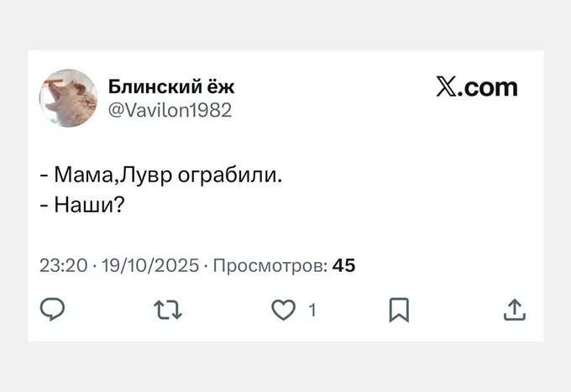Open the hedgehog profile avatar
Viewport: 571px width, 392px height.
pos(69,97)
